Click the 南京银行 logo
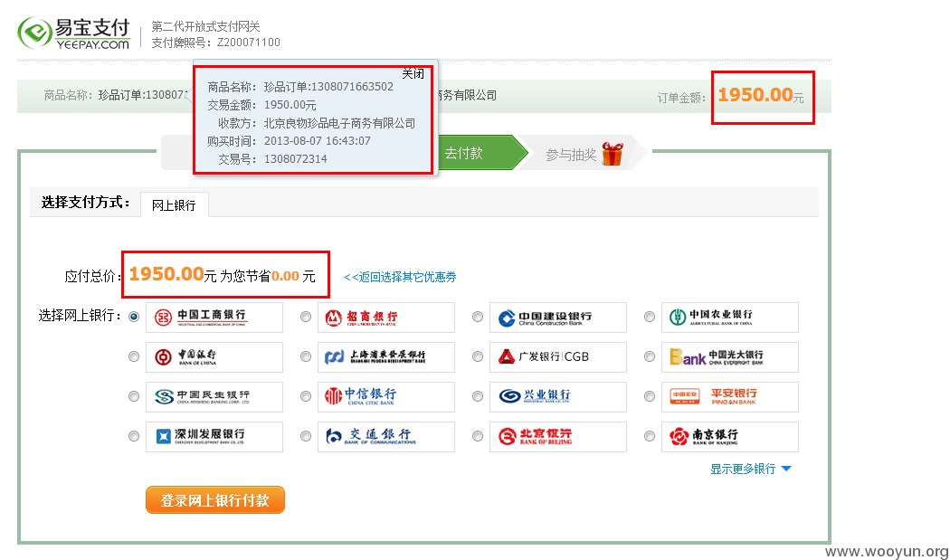Screen dimensions: 950x560 730,437
